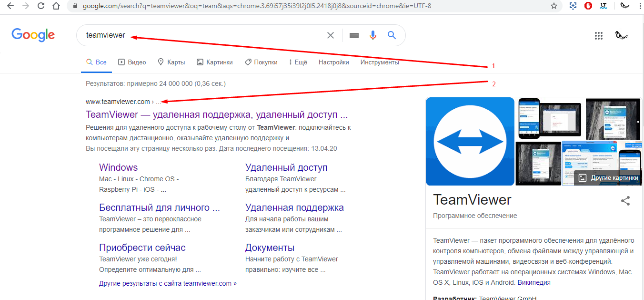Image resolution: width=644 pixels, height=300 pixels.
Task: Open the red shield extension icon
Action: [589, 6]
